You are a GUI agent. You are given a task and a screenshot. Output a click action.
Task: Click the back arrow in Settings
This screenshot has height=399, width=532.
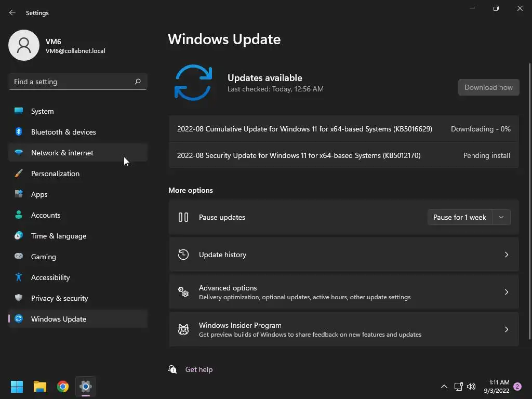tap(12, 12)
